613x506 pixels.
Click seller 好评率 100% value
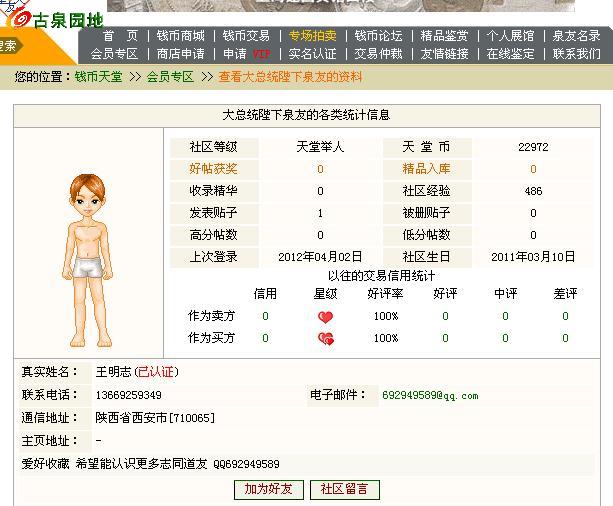[386, 316]
